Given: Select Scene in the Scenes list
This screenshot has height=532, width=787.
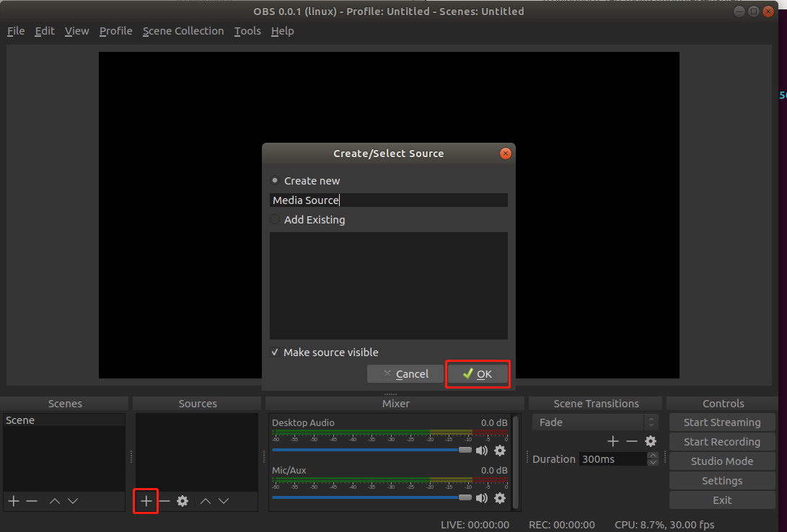Looking at the screenshot, I should click(63, 420).
